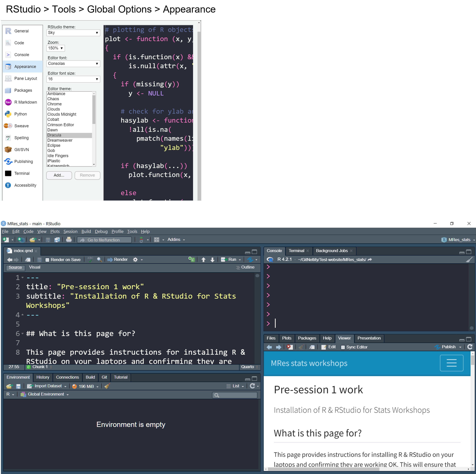Open hamburger menu in MRes stats page

tap(452, 363)
